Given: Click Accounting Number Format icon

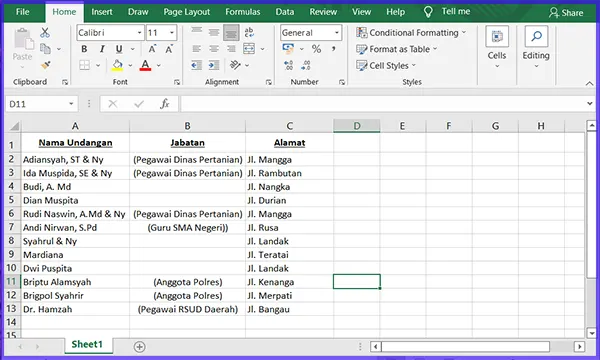Looking at the screenshot, I should point(288,49).
